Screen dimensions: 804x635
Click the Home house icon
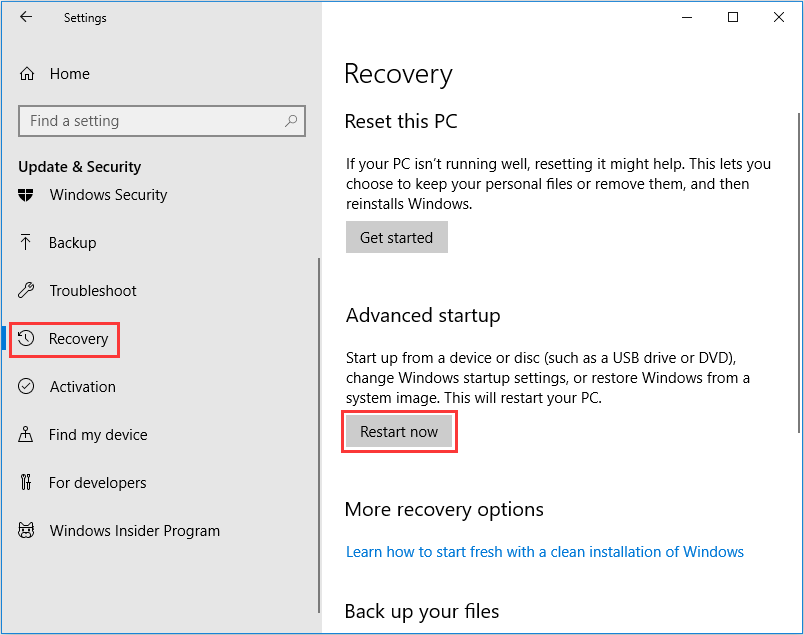[x=28, y=74]
